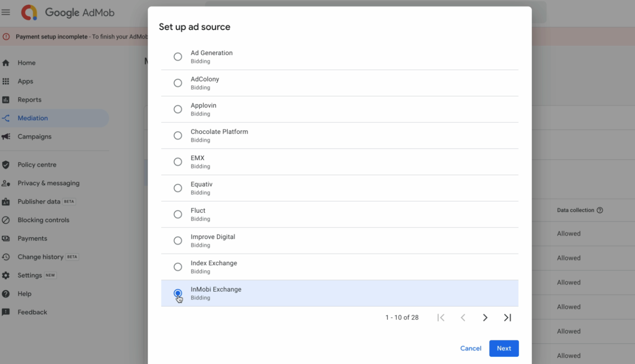
Task: Choose the Chocolate Platform ad source
Action: click(178, 136)
